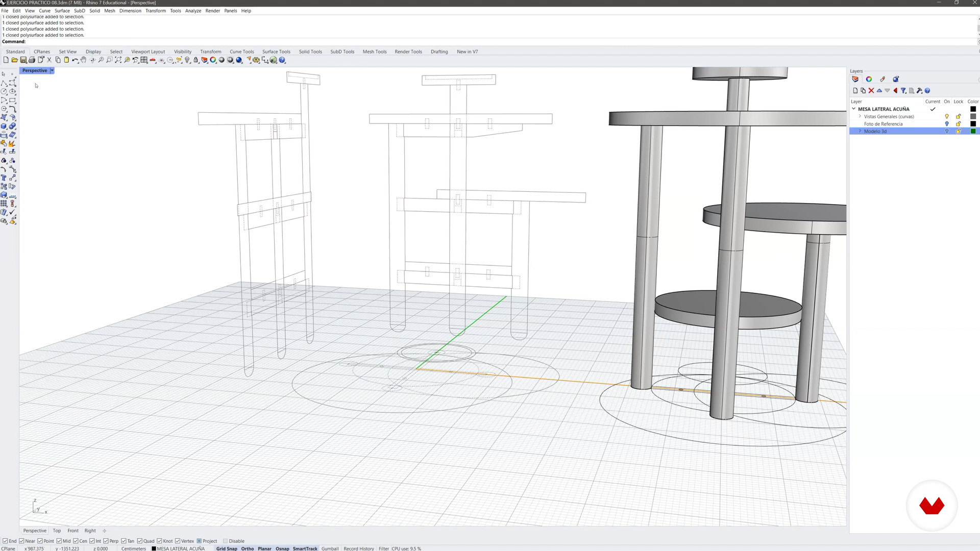
Task: Click the red car Named Views icon
Action: 153,60
